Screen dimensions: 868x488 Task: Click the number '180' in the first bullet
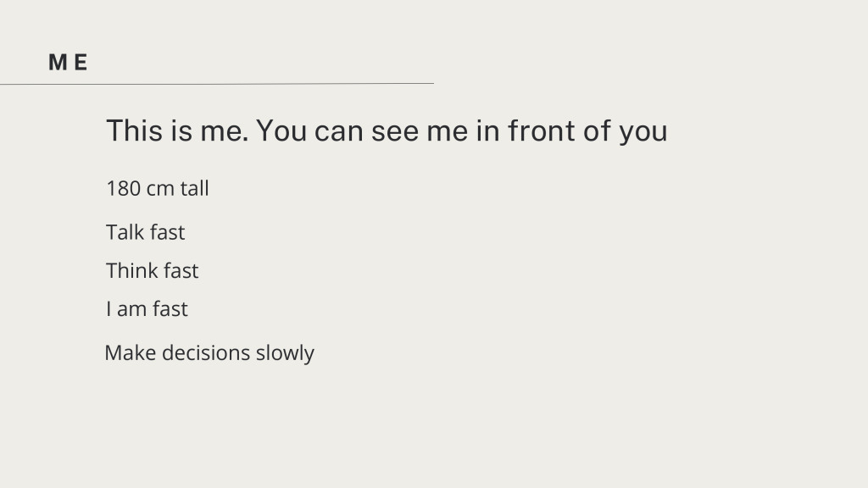123,189
